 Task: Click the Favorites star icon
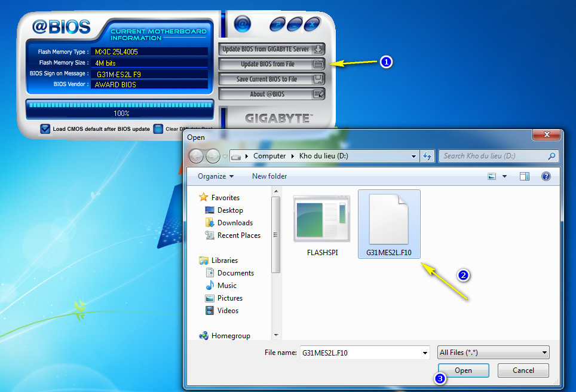pos(203,197)
